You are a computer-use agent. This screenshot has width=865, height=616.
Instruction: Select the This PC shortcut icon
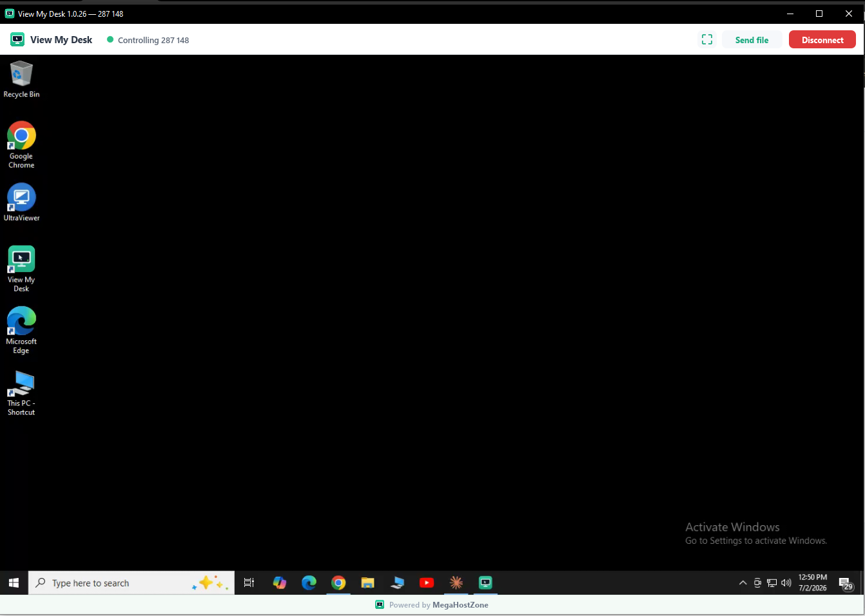click(21, 393)
